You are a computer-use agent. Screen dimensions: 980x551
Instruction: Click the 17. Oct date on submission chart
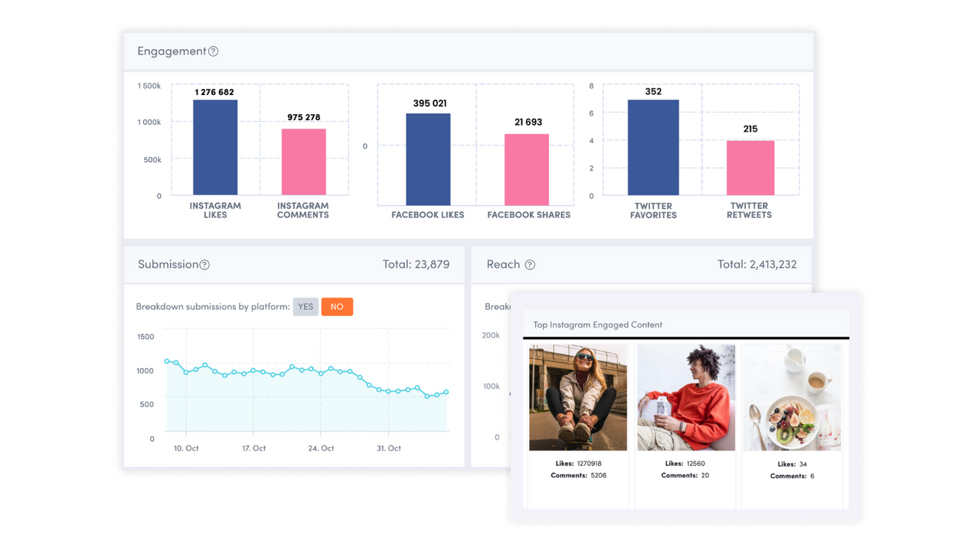point(253,448)
